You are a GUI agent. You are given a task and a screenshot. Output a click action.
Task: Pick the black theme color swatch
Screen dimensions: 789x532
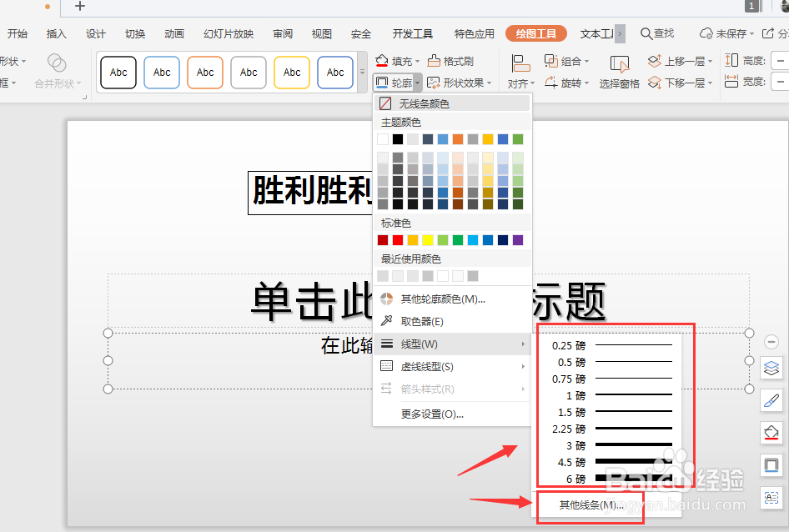pyautogui.click(x=398, y=139)
